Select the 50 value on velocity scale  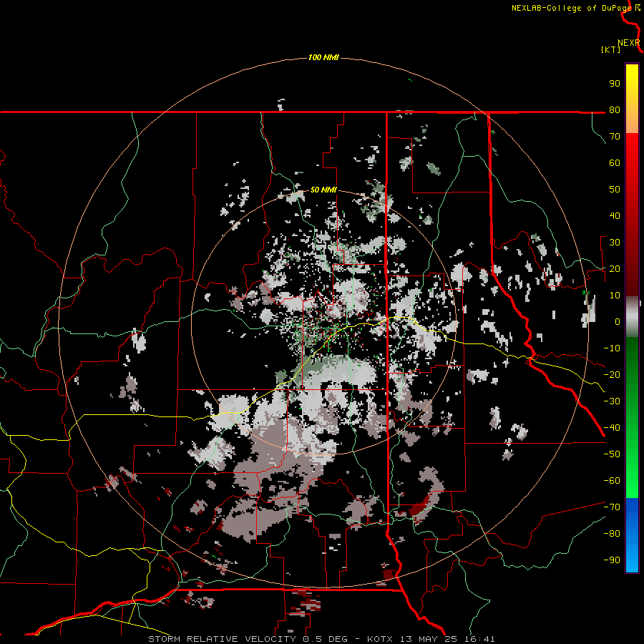coord(615,190)
